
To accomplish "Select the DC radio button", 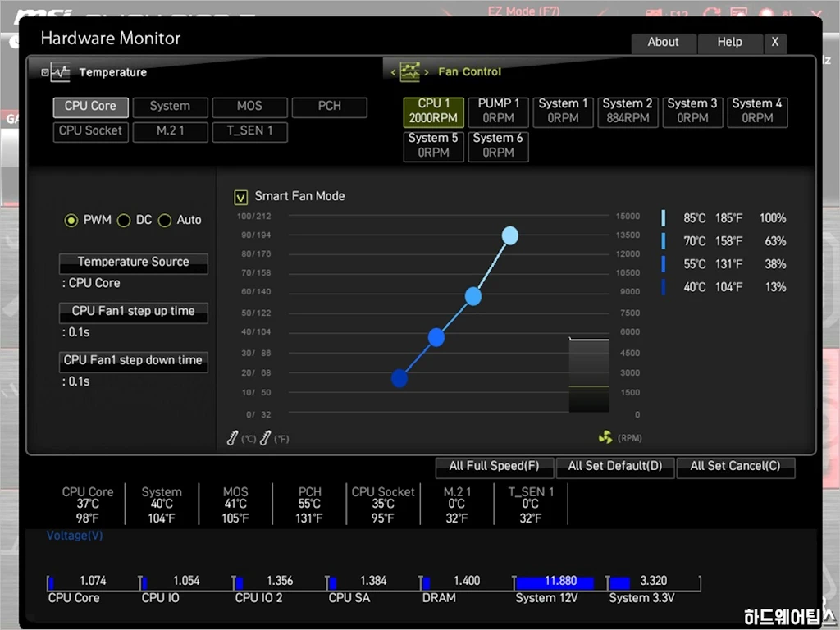I will click(x=124, y=220).
